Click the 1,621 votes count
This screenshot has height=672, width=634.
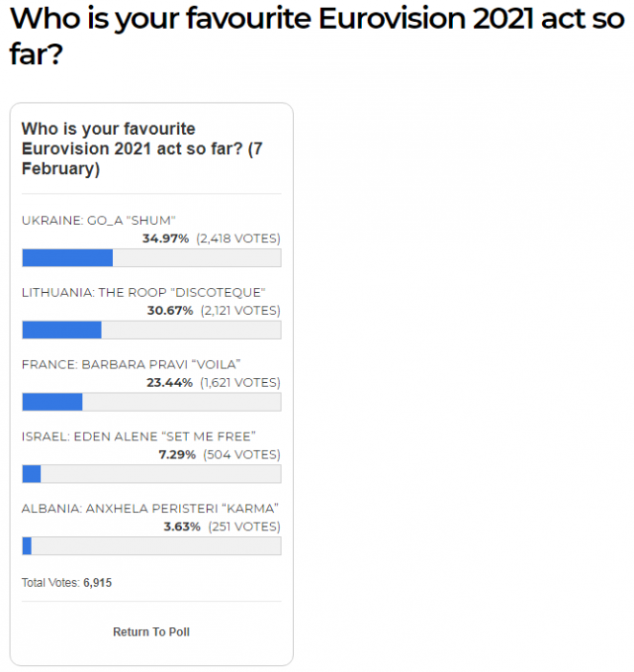(x=240, y=382)
